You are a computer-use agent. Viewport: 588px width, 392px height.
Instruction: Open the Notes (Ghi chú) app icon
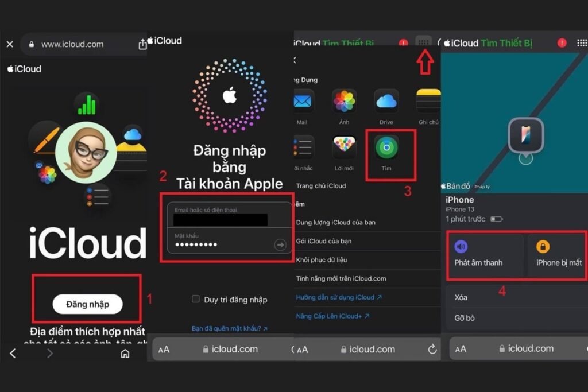click(x=428, y=102)
